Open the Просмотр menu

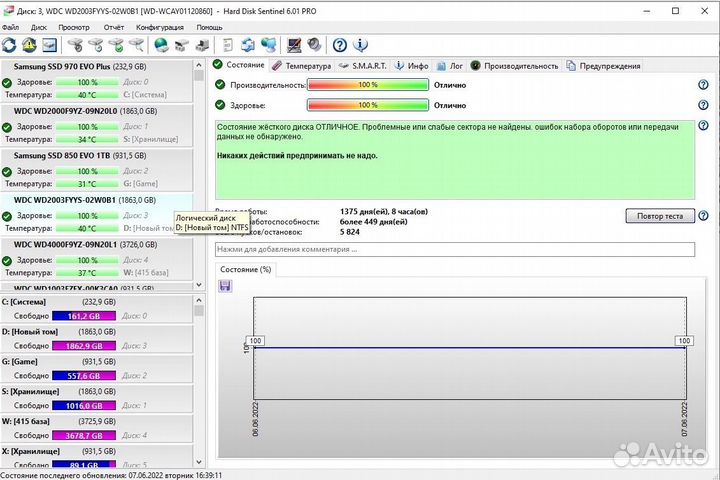[x=74, y=28]
